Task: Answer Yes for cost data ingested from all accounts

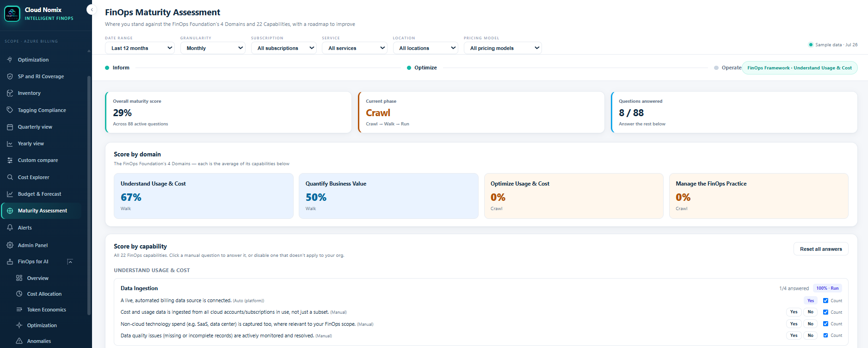Action: point(794,312)
